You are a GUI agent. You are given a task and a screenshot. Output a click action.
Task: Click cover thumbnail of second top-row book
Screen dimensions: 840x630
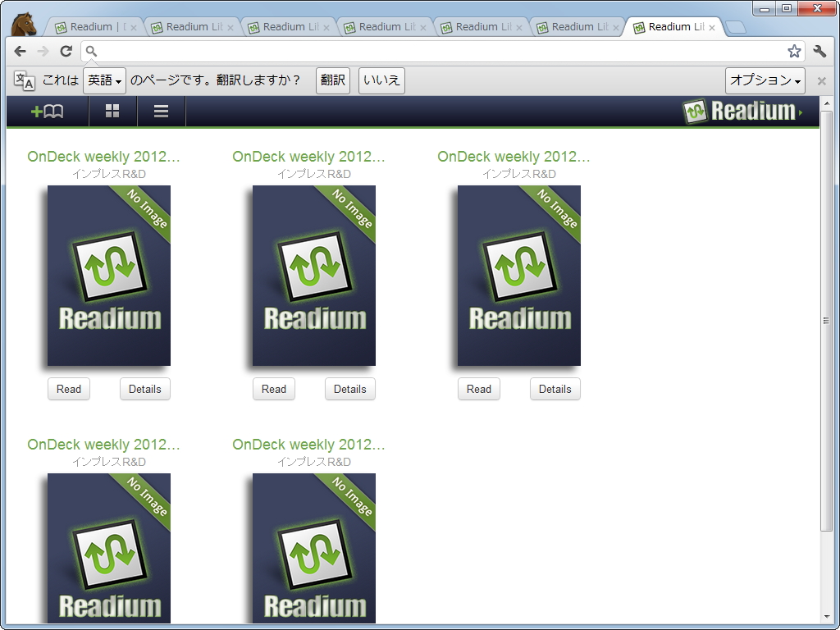(314, 276)
